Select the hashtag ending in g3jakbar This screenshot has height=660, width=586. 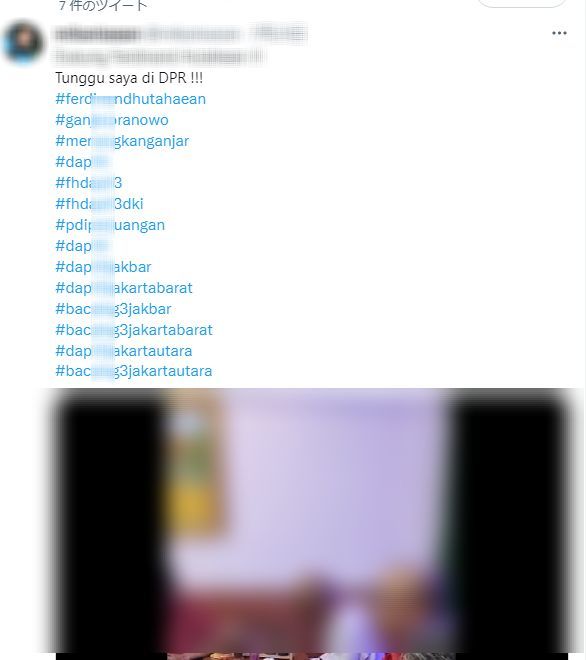113,309
